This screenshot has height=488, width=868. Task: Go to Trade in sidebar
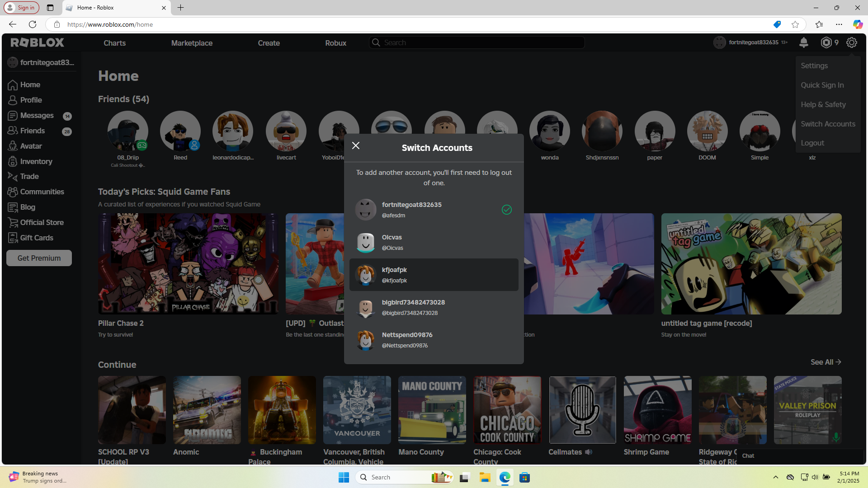pyautogui.click(x=29, y=176)
